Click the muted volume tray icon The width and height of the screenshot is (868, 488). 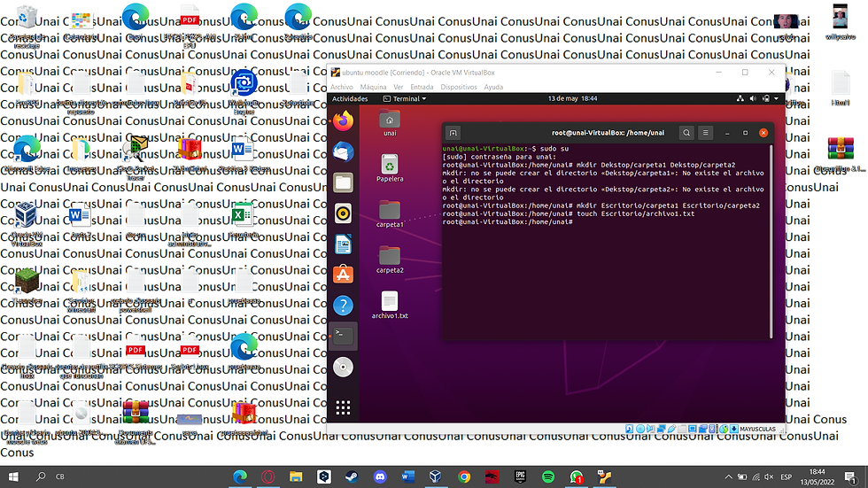769,476
